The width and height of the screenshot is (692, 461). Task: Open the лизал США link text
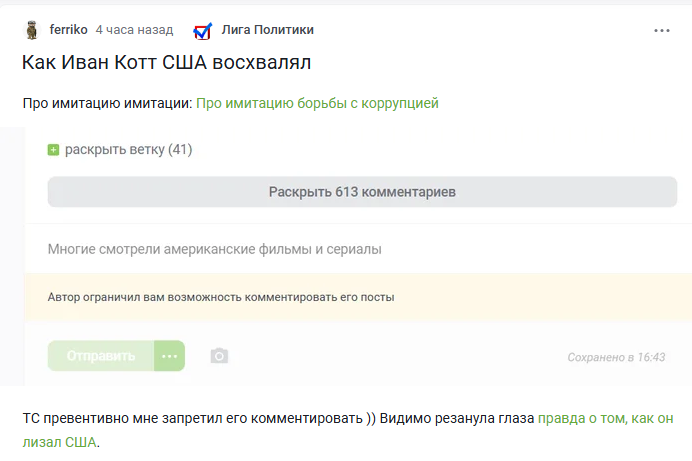(x=59, y=442)
